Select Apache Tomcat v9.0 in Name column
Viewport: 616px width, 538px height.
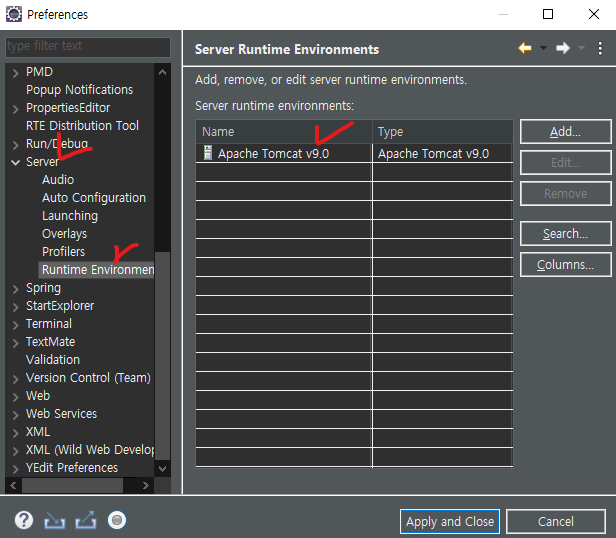coord(273,153)
